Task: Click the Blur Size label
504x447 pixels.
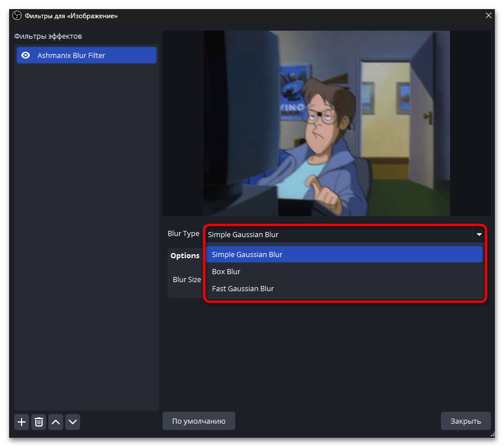Action: 187,279
